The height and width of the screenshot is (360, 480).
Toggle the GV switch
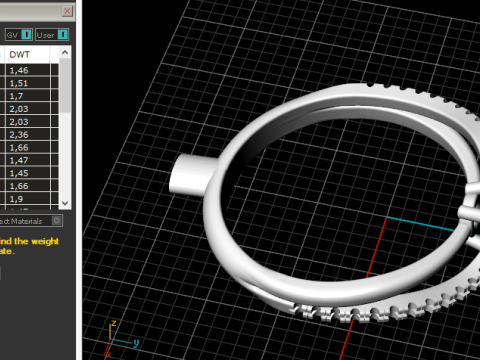19,35
